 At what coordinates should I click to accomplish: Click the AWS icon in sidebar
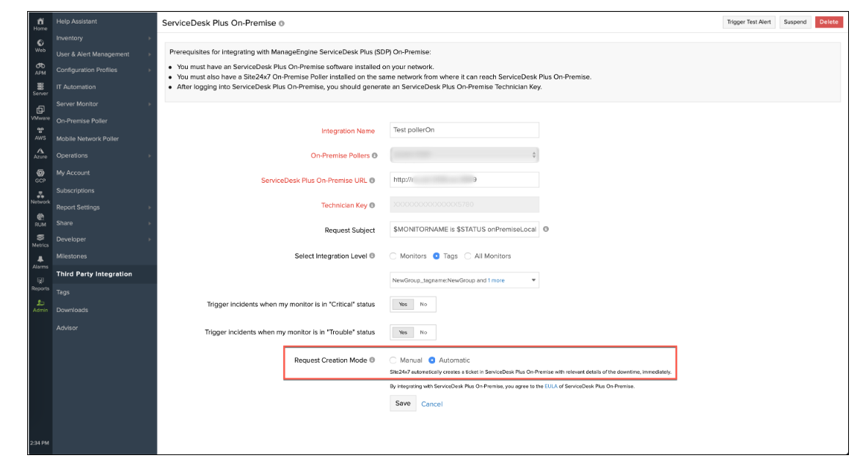(40, 133)
